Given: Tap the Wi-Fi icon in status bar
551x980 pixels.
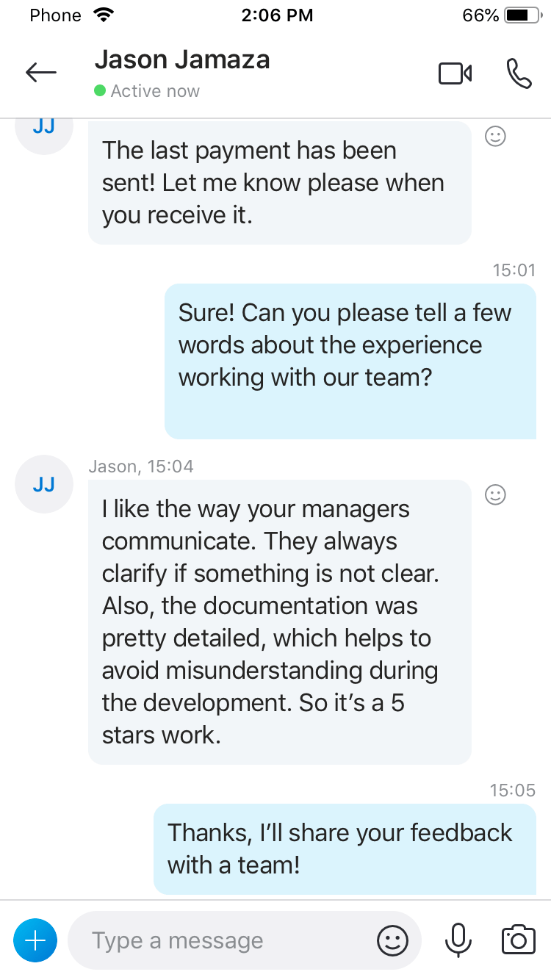Looking at the screenshot, I should point(105,15).
